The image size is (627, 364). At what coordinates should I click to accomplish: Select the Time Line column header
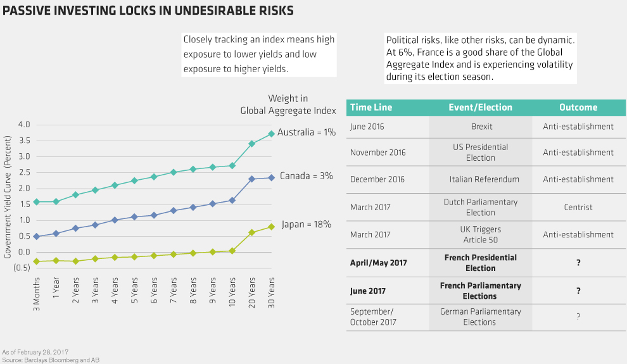(x=371, y=108)
